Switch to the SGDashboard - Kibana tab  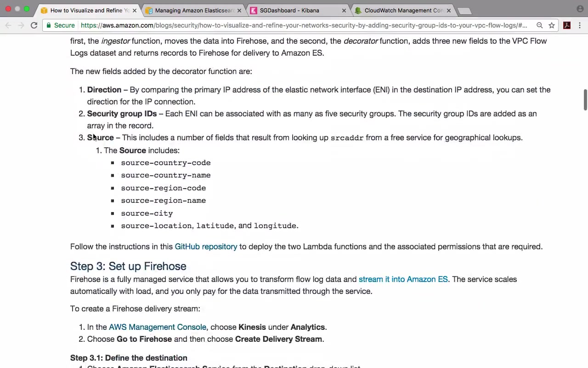pos(289,10)
